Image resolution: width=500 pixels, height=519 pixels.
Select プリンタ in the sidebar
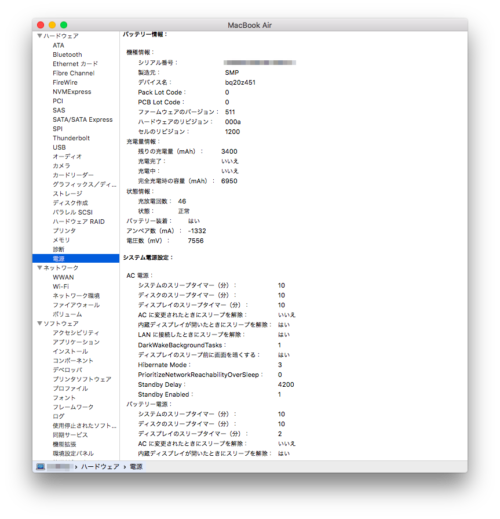[64, 231]
